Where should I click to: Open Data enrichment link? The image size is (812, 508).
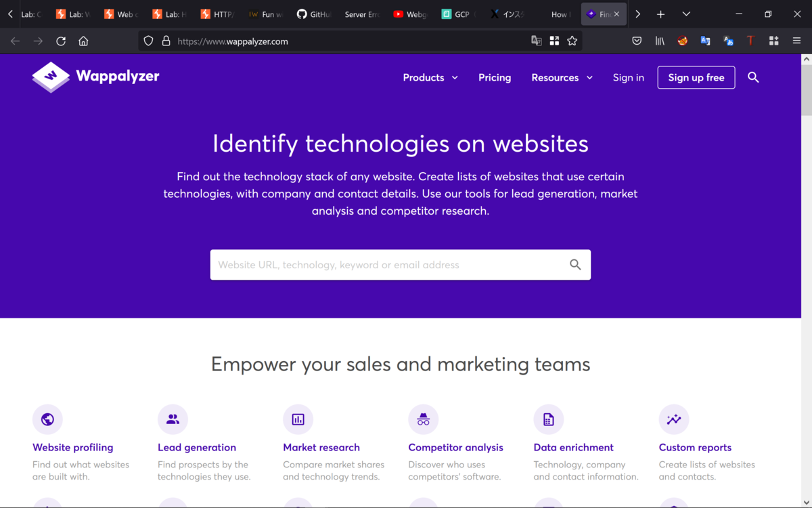tap(574, 448)
